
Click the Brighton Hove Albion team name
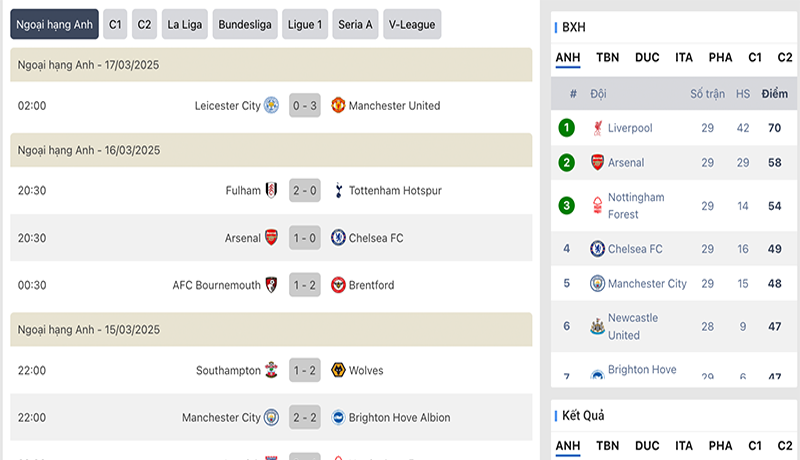(x=399, y=418)
